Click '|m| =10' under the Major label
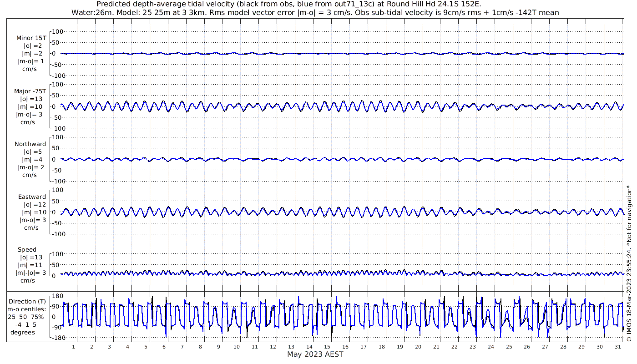This screenshot has height=364, width=637. tap(32, 106)
